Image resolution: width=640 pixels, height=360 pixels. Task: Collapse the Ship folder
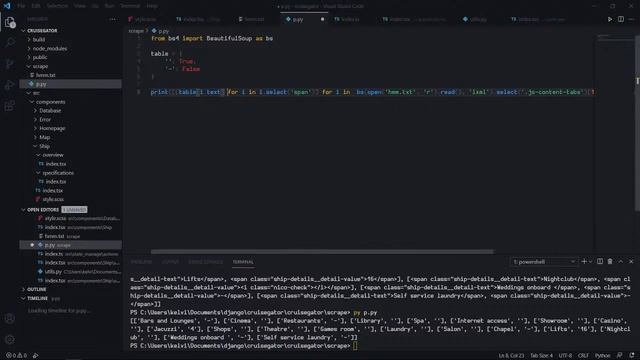tap(44, 146)
